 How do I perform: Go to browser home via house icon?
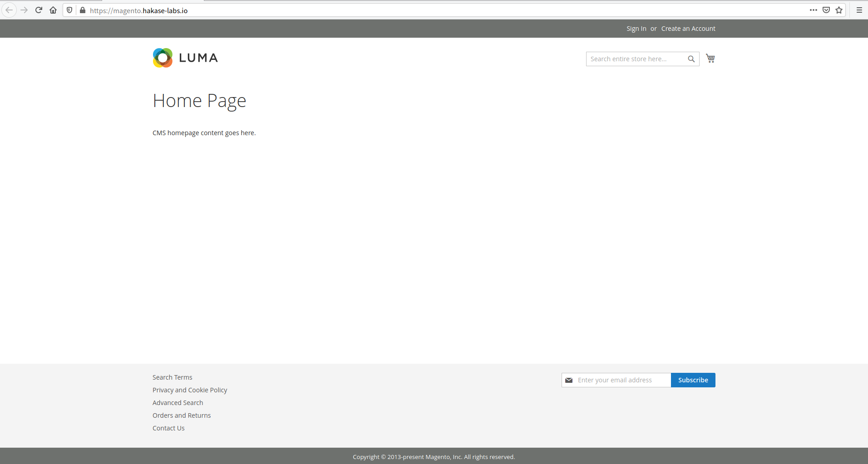coord(53,10)
